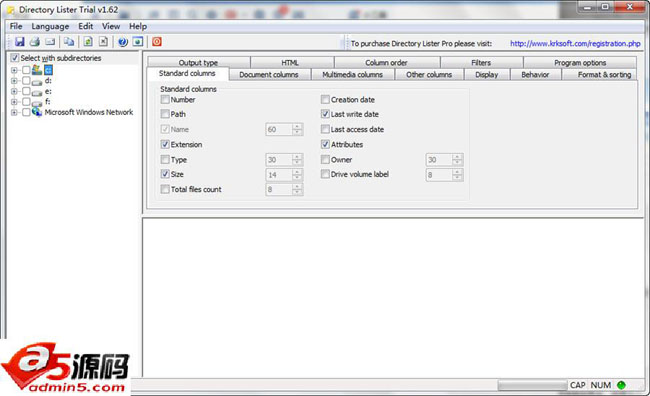Click the Print toolbar icon
Image resolution: width=650 pixels, height=396 pixels.
coord(35,42)
